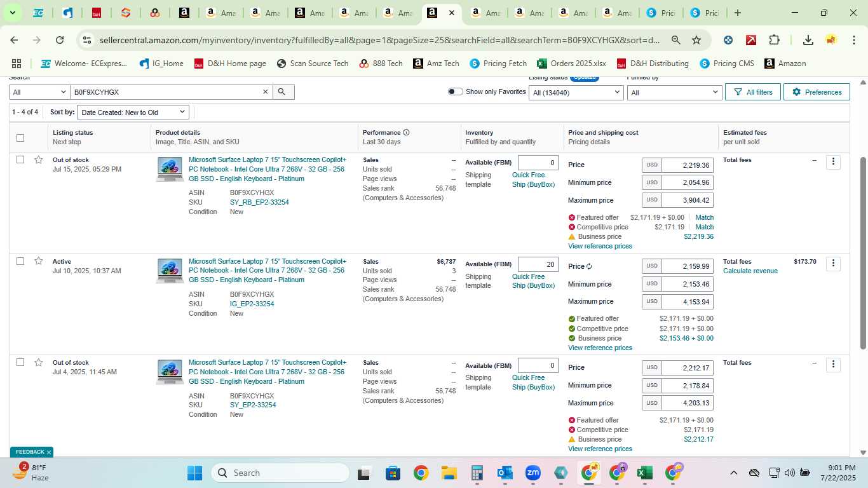Open the D&H Distributing bookmark
This screenshot has width=868, height=488.
[x=653, y=64]
